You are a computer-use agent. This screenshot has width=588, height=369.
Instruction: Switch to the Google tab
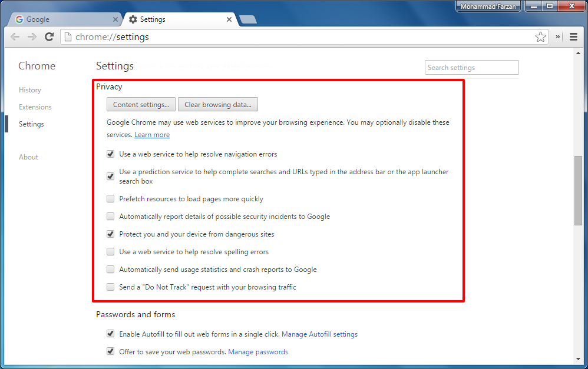click(65, 19)
